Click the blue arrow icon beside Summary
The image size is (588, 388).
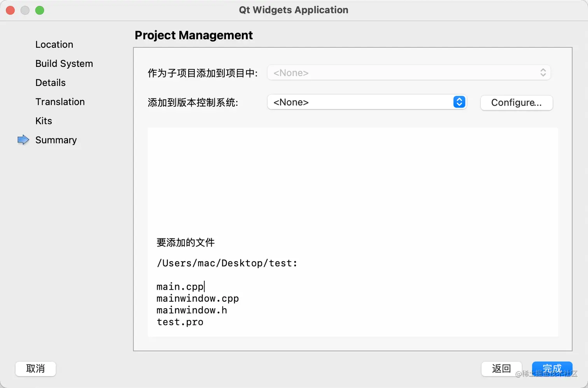[23, 140]
